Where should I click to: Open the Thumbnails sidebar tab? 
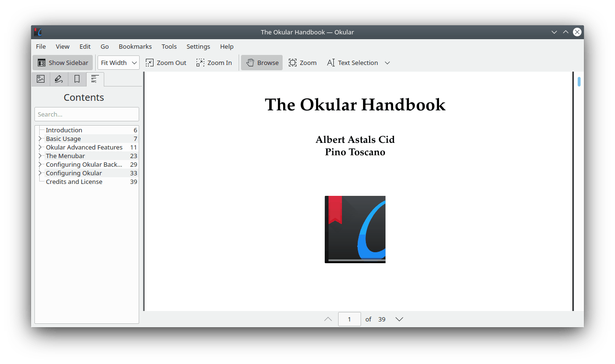[x=41, y=79]
